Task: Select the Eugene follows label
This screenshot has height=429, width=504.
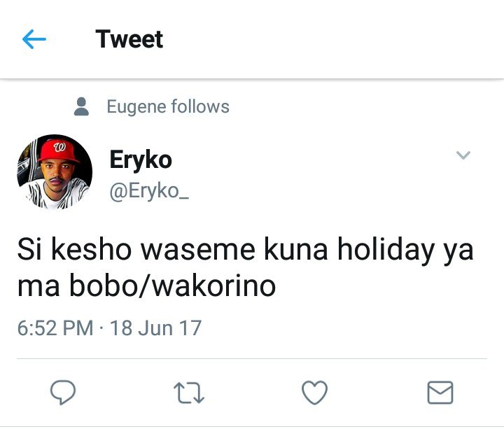Action: coord(168,106)
